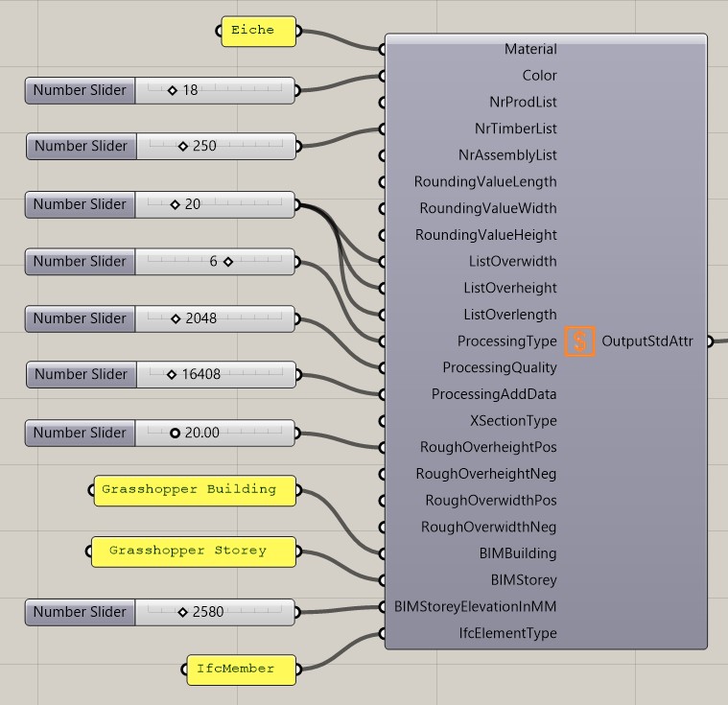Click the BIMStoreyElevationInMM input parameter

point(475,606)
